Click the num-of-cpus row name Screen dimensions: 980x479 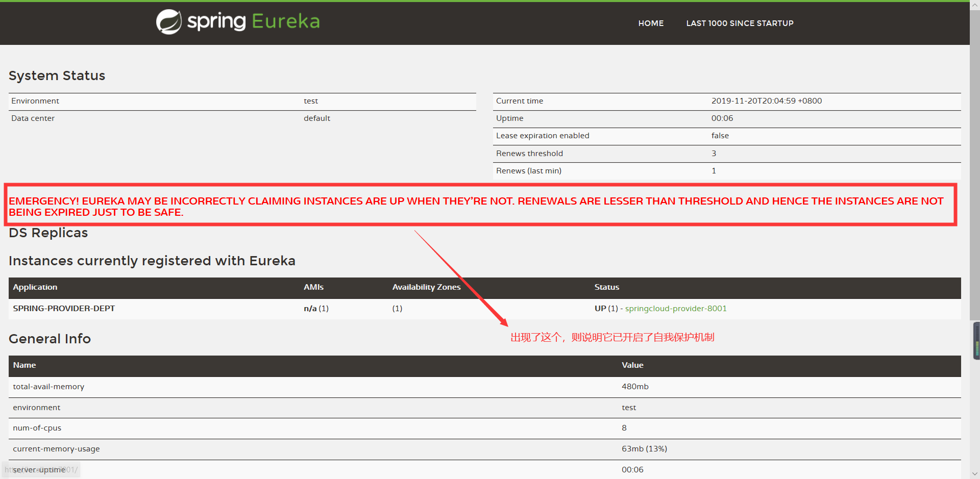pos(37,428)
